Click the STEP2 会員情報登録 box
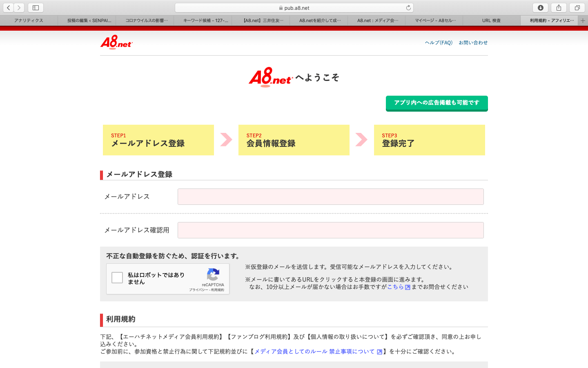This screenshot has height=368, width=588. pos(294,140)
